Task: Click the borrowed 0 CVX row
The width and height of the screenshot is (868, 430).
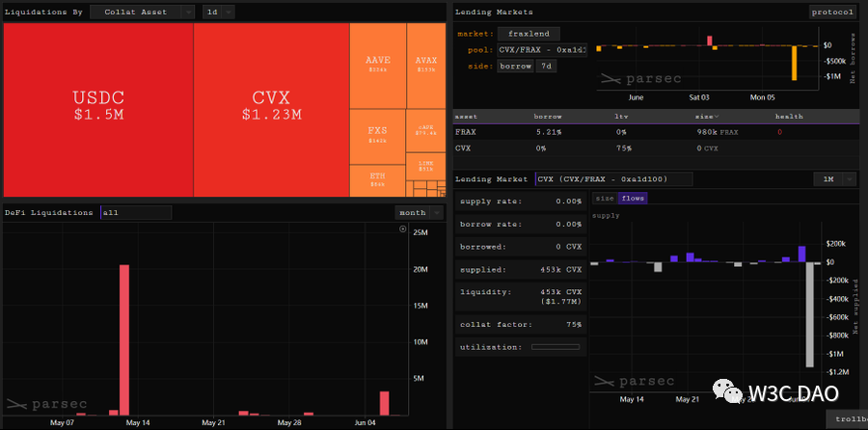Action: pyautogui.click(x=521, y=247)
